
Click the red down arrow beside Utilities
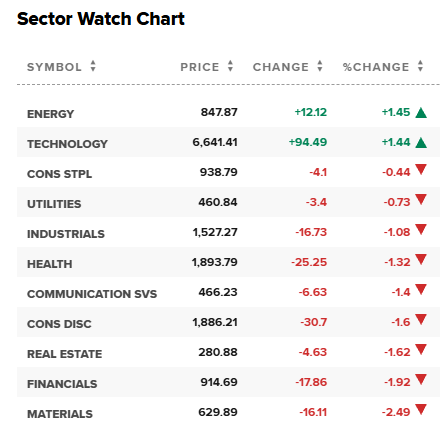[x=421, y=199]
